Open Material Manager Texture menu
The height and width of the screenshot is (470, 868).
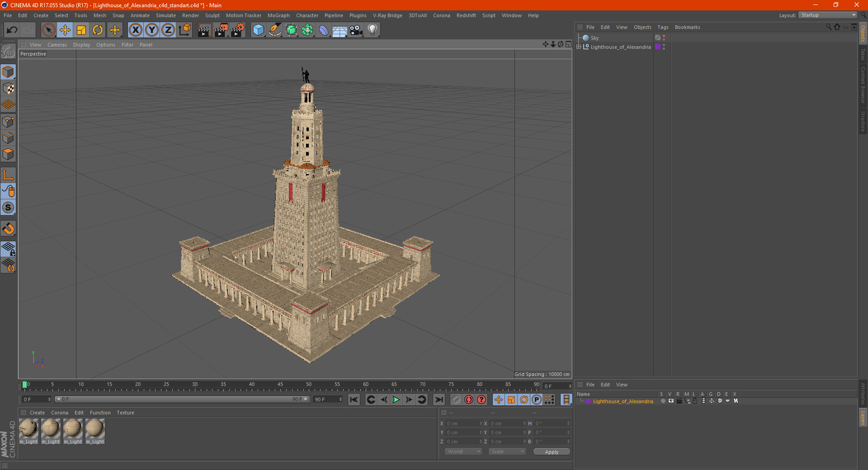pos(125,413)
